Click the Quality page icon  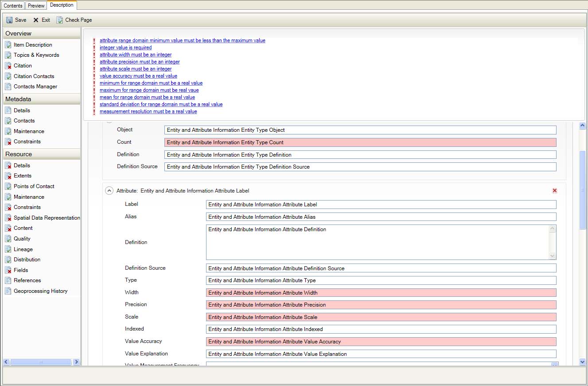(x=8, y=239)
